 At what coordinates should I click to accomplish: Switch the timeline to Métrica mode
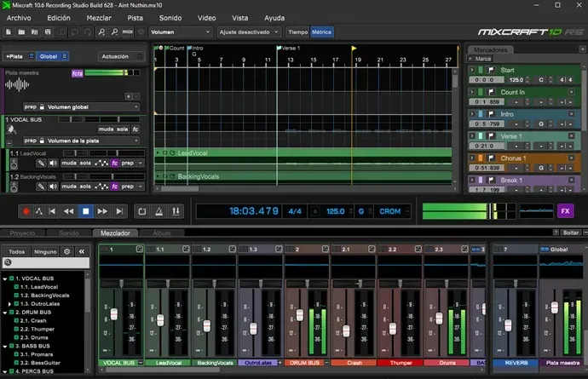pos(321,32)
